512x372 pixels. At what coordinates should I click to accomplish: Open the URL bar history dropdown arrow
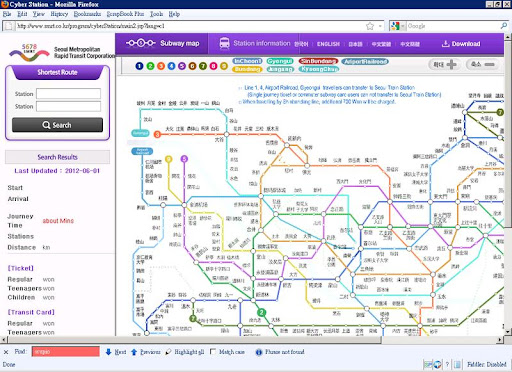click(380, 26)
